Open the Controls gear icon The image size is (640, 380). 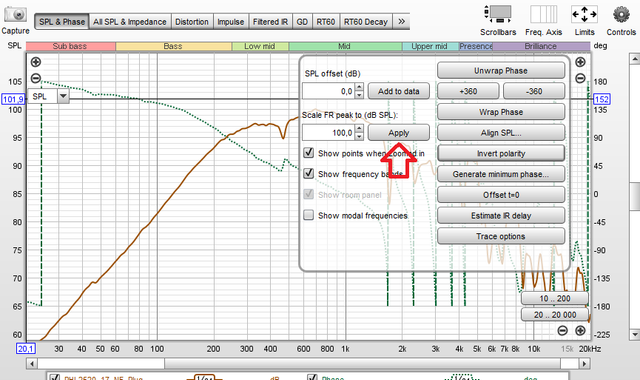[x=621, y=15]
